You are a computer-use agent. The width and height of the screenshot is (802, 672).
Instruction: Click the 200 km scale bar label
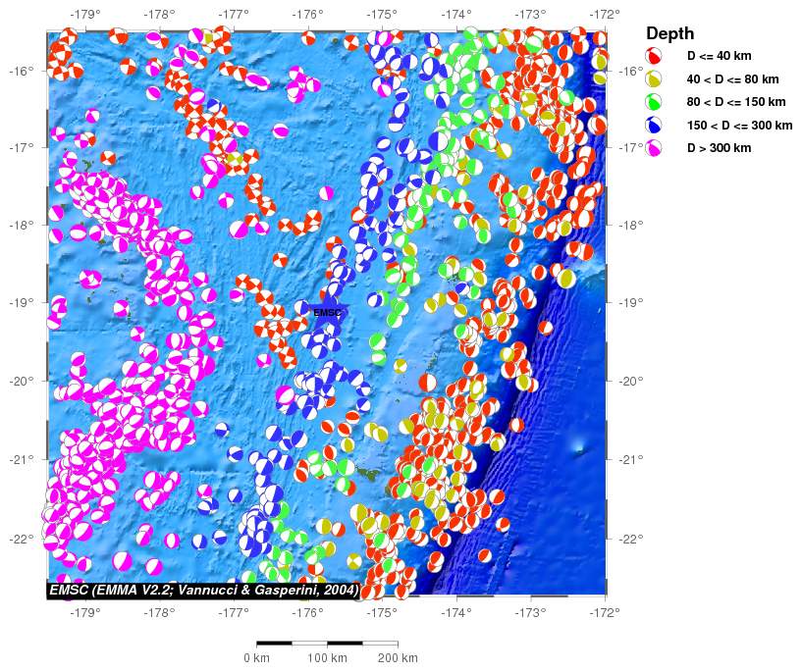(x=398, y=657)
